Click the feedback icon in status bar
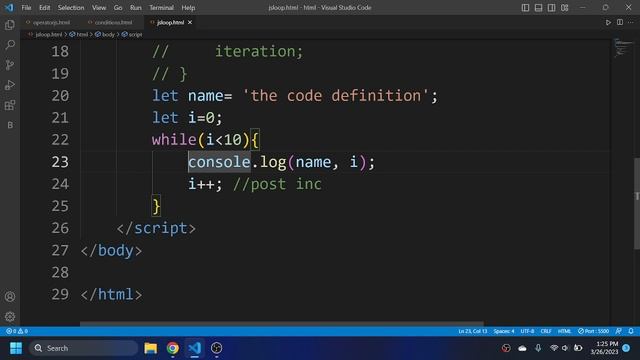 (619, 331)
